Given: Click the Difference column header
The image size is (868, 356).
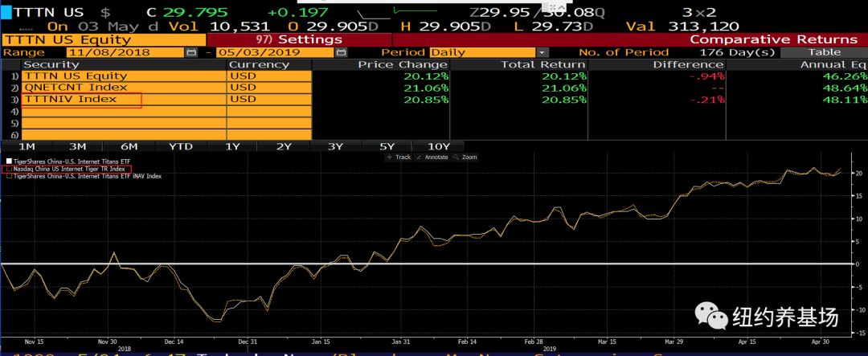Looking at the screenshot, I should [688, 65].
